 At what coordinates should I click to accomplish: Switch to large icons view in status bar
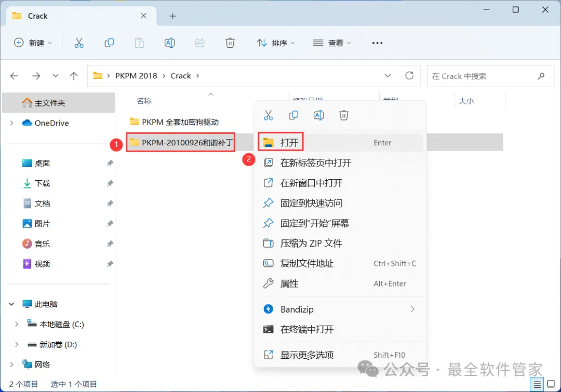tap(551, 385)
